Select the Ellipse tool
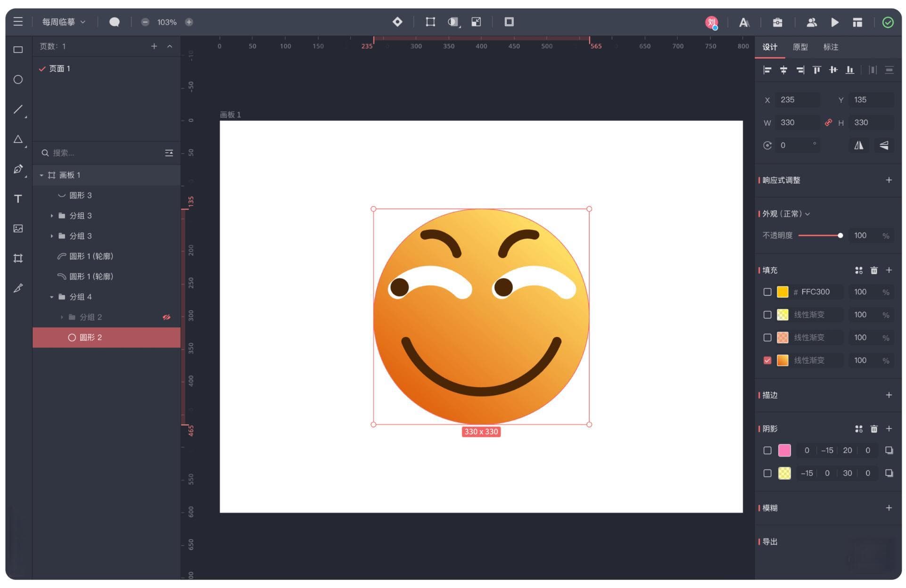 pyautogui.click(x=18, y=79)
